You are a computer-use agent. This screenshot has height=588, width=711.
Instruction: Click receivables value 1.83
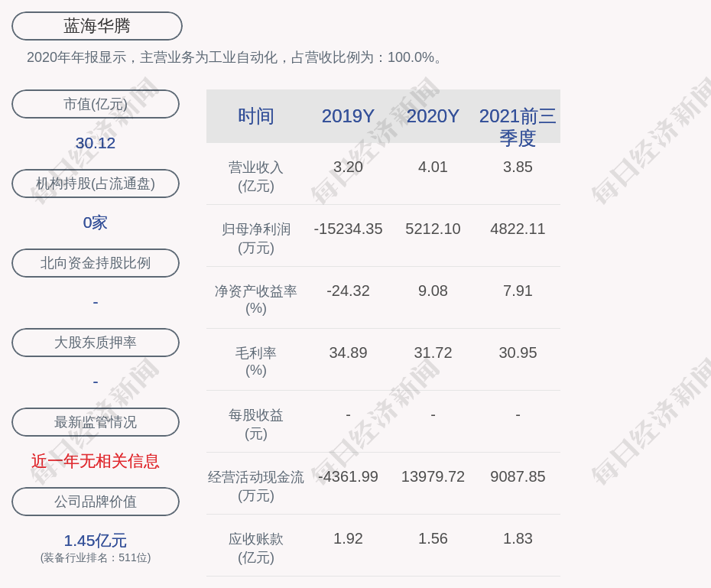click(518, 538)
